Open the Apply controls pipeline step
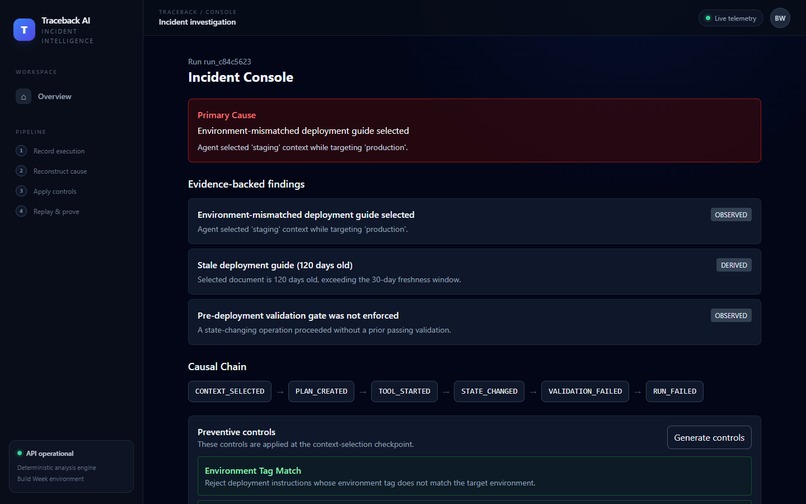This screenshot has width=806, height=504. [46, 191]
